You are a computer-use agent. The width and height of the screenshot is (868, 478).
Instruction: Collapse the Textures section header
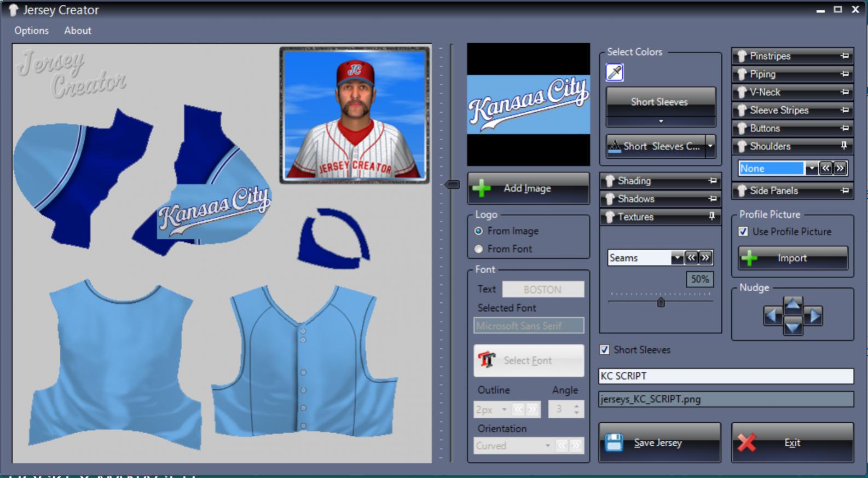661,217
